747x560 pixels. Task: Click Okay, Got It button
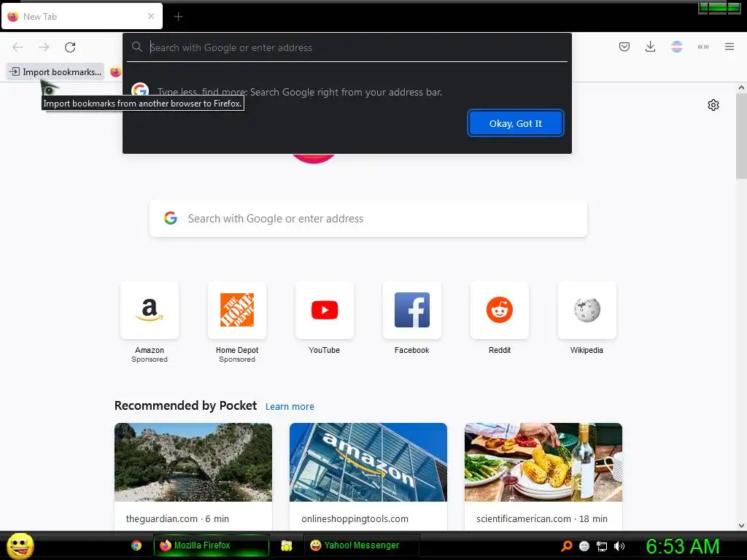click(516, 123)
